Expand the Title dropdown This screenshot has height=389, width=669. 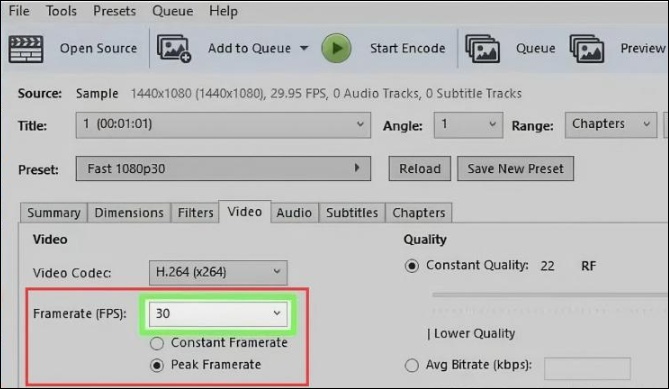(223, 125)
